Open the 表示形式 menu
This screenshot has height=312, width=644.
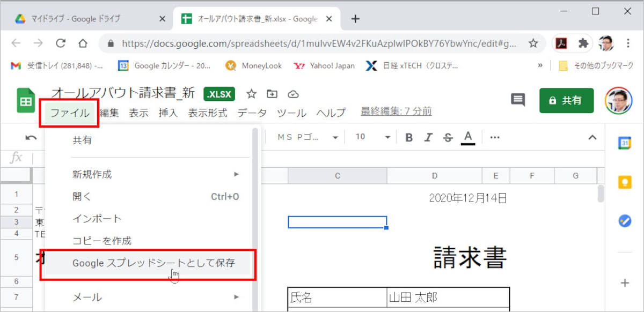(208, 113)
